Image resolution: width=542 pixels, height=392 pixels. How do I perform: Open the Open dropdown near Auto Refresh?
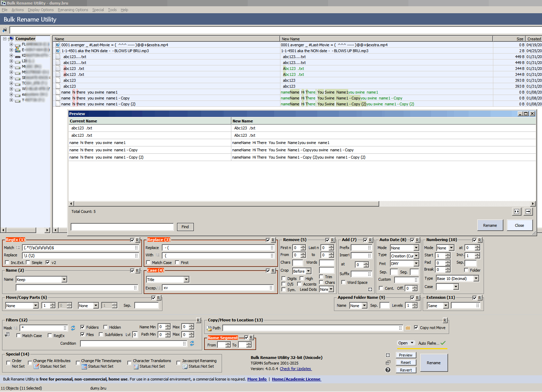point(406,343)
